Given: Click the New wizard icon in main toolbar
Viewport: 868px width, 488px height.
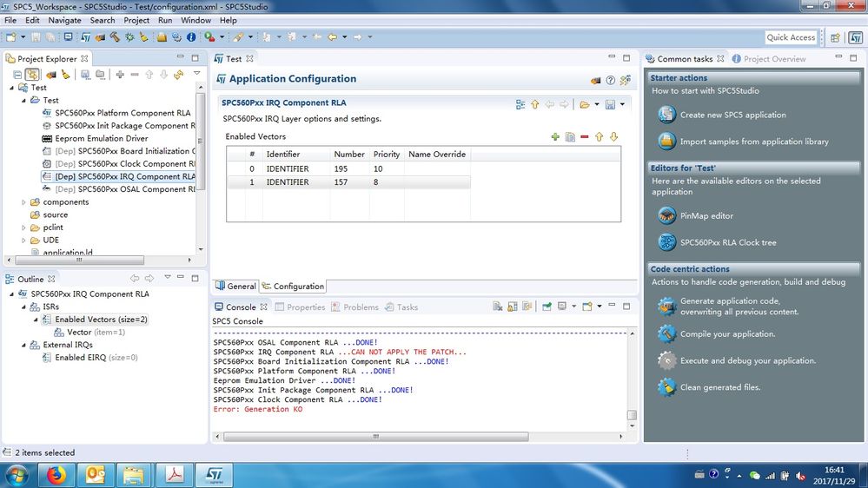Looking at the screenshot, I should (11, 37).
